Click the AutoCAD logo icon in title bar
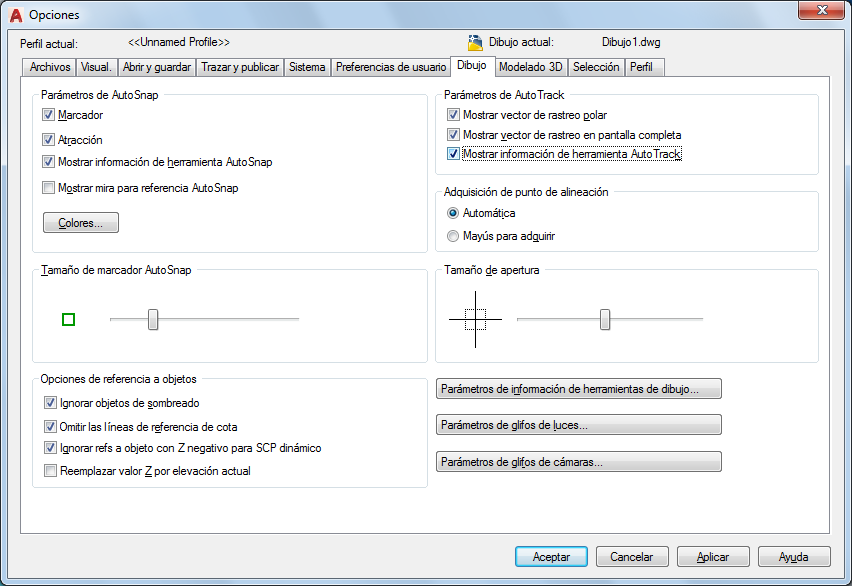This screenshot has width=852, height=586. click(x=16, y=15)
